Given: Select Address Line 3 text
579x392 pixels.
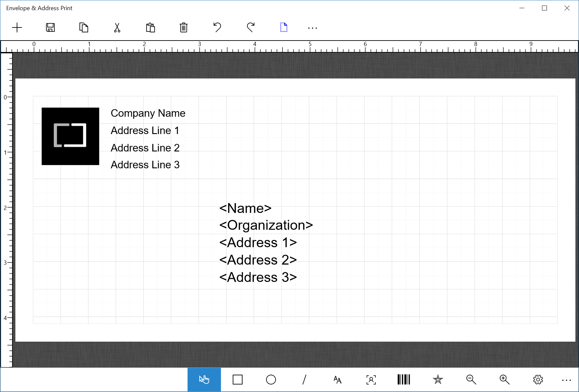Looking at the screenshot, I should 145,165.
